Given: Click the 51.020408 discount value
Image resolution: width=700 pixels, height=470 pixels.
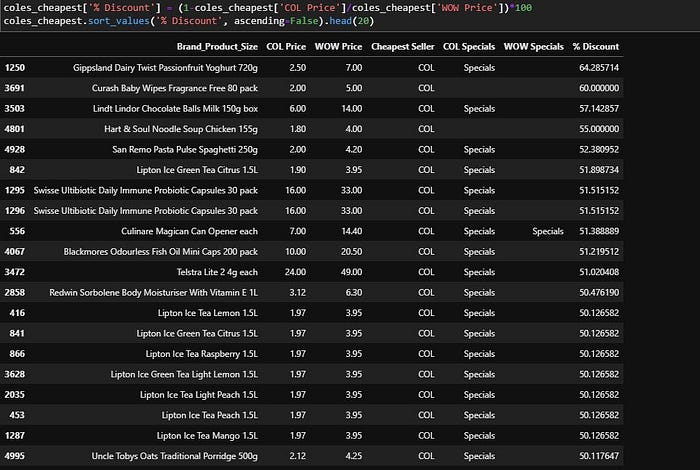Looking at the screenshot, I should (599, 272).
